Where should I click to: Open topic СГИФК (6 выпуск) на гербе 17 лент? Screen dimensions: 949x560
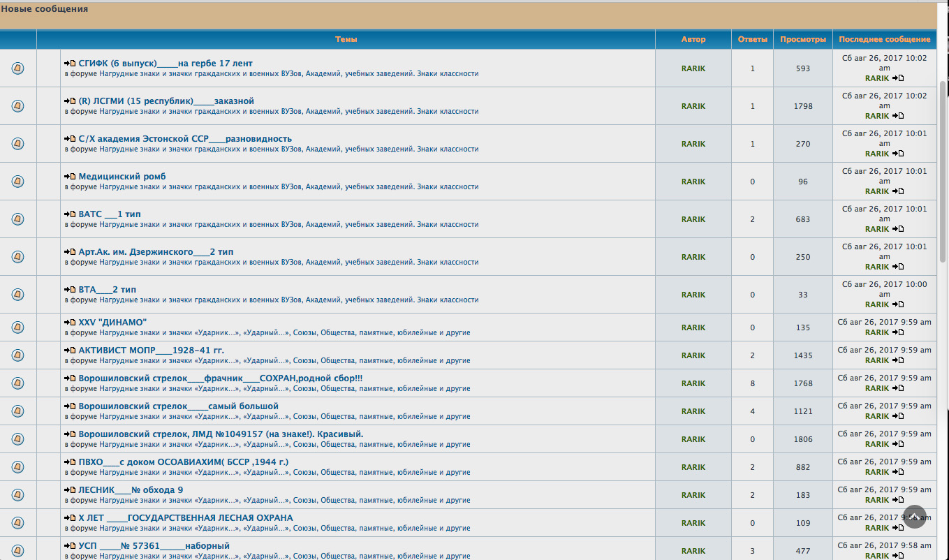click(165, 64)
